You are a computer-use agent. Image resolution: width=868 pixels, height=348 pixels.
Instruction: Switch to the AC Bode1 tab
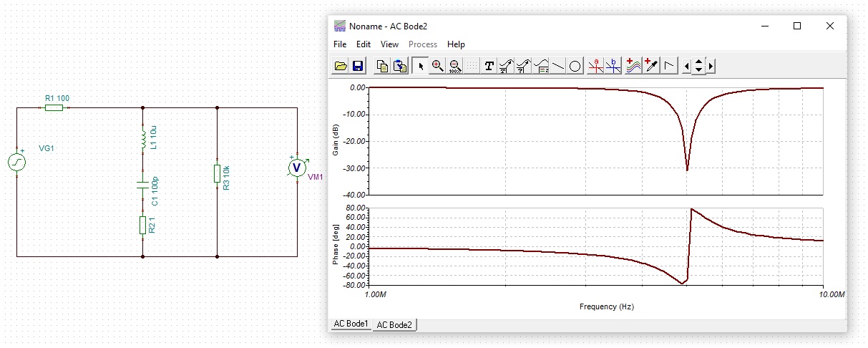[x=351, y=324]
